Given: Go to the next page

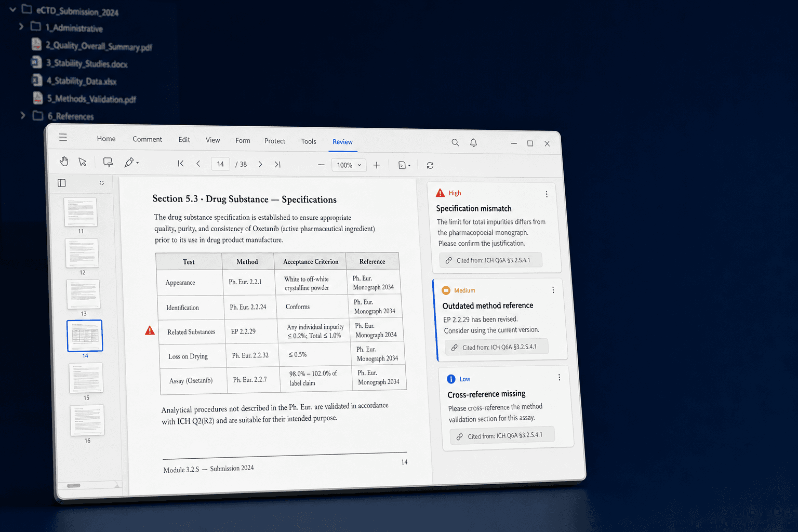Looking at the screenshot, I should (260, 164).
